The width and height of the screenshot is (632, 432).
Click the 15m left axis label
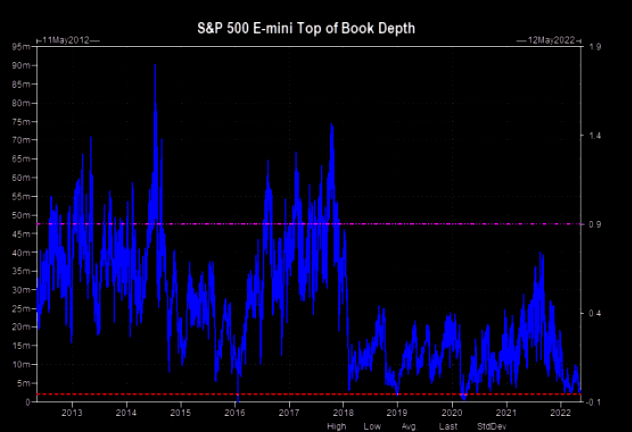(x=21, y=346)
